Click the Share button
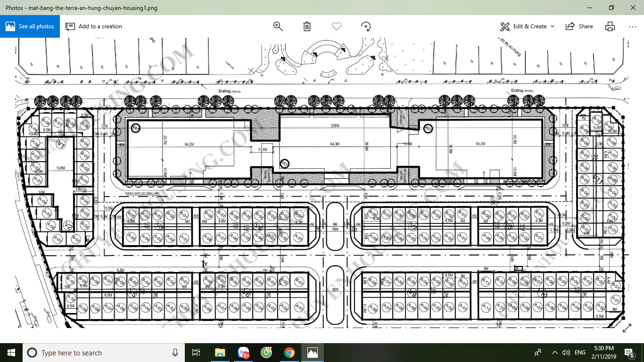The width and height of the screenshot is (644, 362). (x=579, y=26)
